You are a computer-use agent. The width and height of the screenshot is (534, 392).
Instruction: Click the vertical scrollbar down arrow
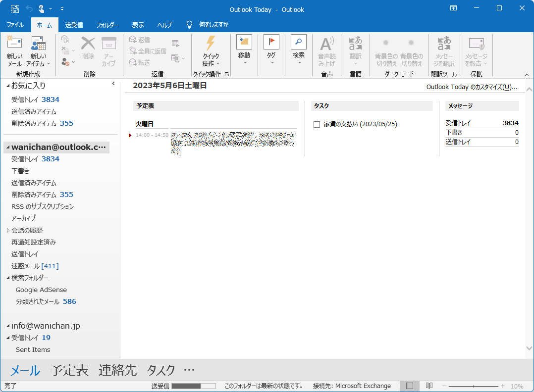(x=529, y=348)
